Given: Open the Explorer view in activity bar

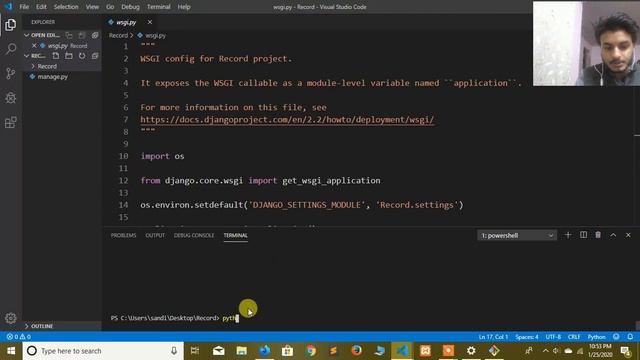Looking at the screenshot, I should [x=11, y=24].
